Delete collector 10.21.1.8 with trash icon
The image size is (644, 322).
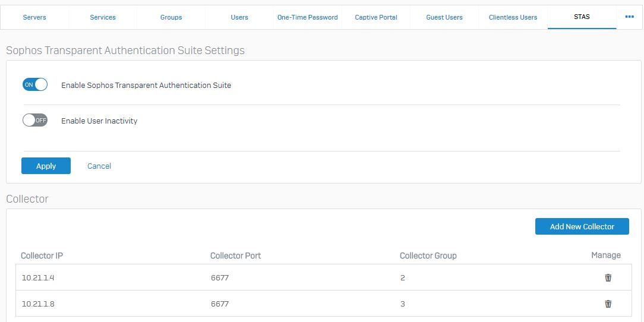click(x=608, y=304)
